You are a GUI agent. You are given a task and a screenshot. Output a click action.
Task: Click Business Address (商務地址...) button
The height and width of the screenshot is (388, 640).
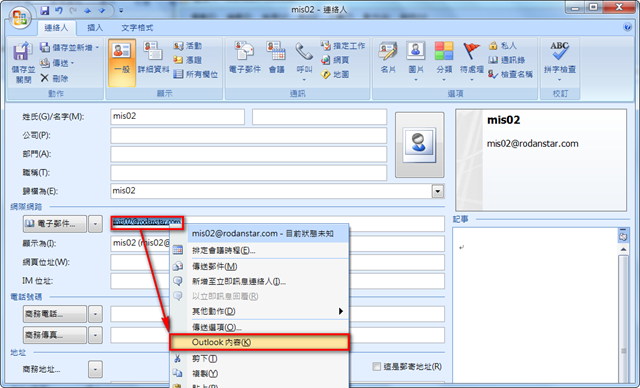41,370
